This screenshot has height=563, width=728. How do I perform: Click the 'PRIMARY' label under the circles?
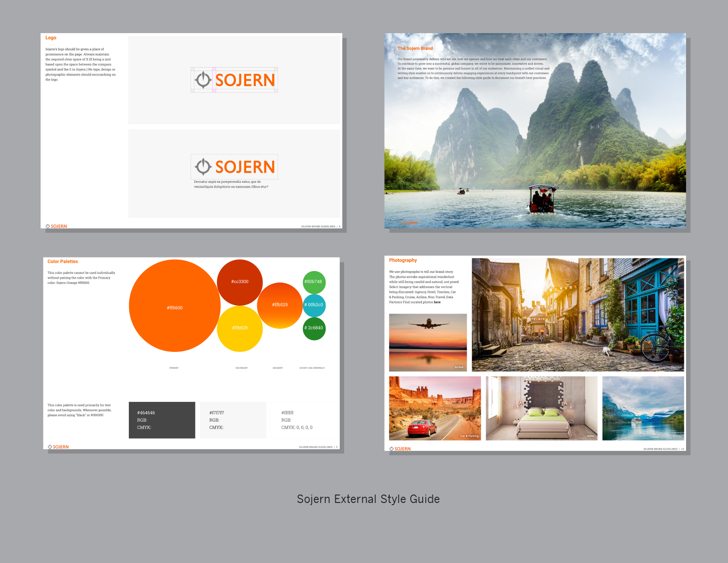click(174, 368)
